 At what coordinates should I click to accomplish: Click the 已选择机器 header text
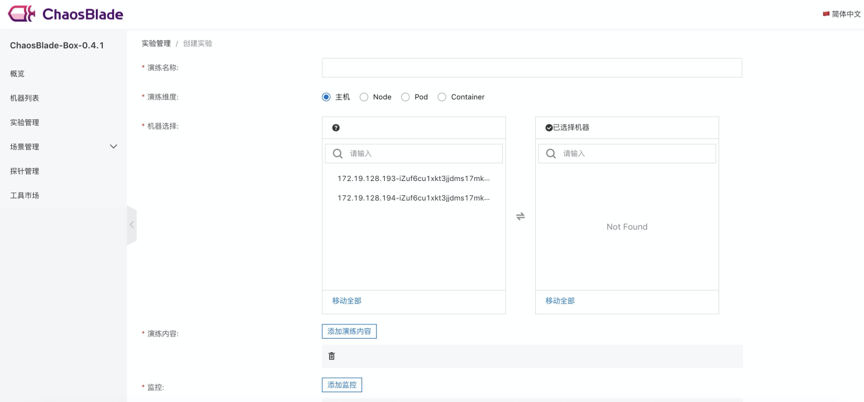click(571, 128)
